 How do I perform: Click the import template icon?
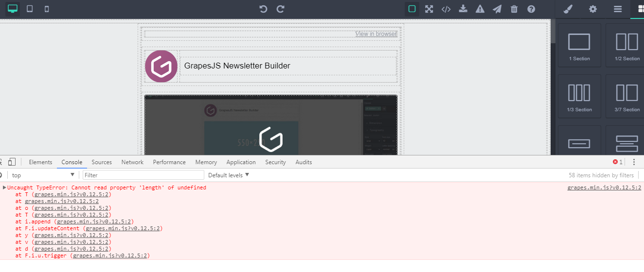pos(463,9)
